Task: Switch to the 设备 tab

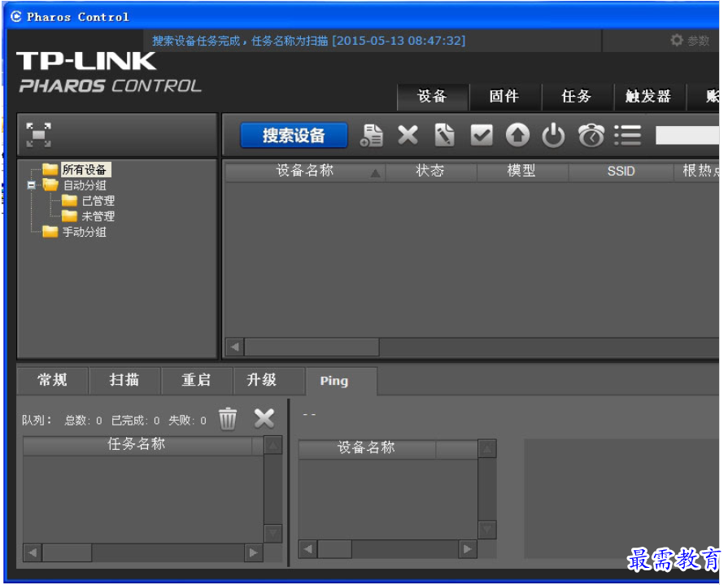Action: 433,97
